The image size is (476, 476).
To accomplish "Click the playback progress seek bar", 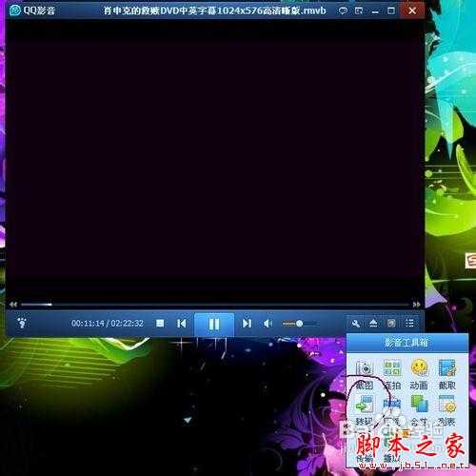I will pyautogui.click(x=215, y=305).
